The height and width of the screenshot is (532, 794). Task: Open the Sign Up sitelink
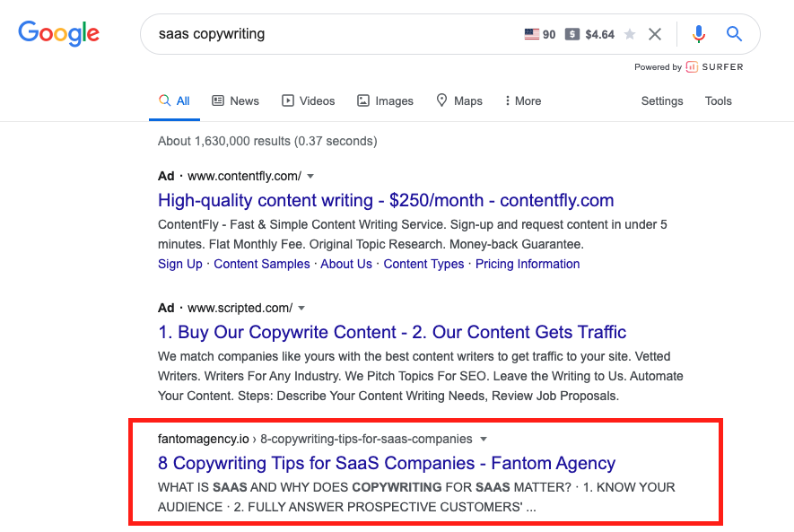click(x=179, y=264)
